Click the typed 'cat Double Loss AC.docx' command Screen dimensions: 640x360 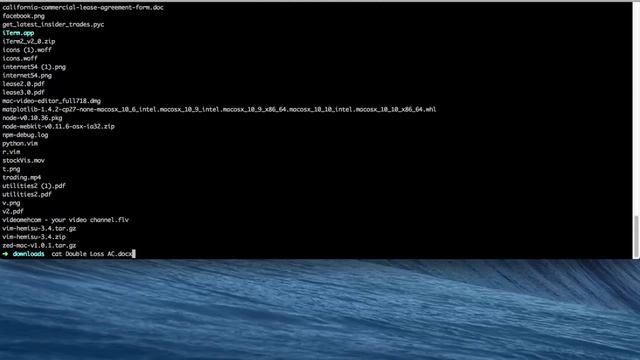coord(92,254)
